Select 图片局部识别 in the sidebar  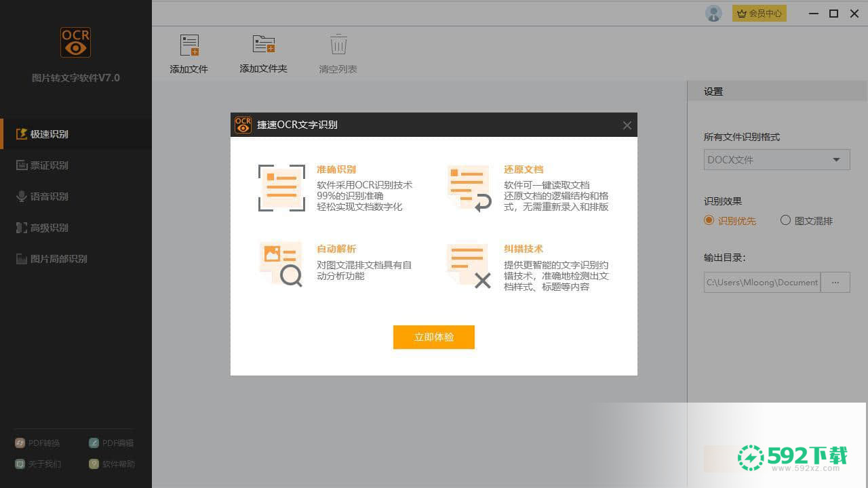coord(76,259)
